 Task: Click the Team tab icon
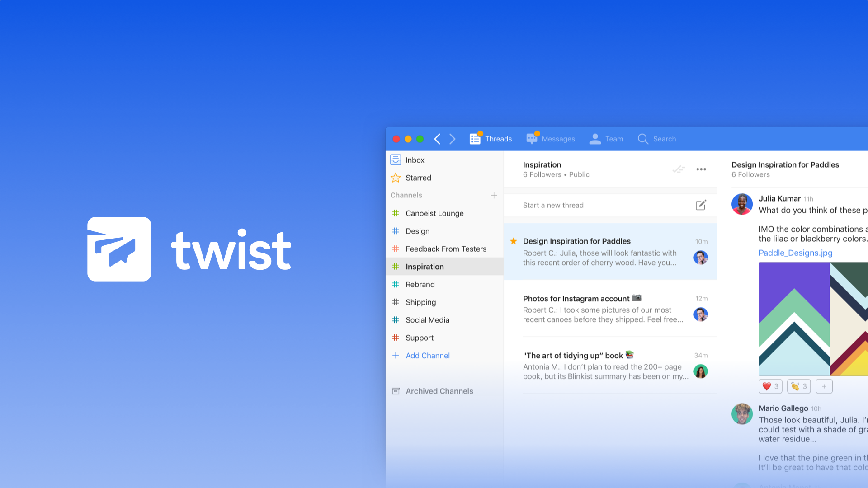[595, 138]
